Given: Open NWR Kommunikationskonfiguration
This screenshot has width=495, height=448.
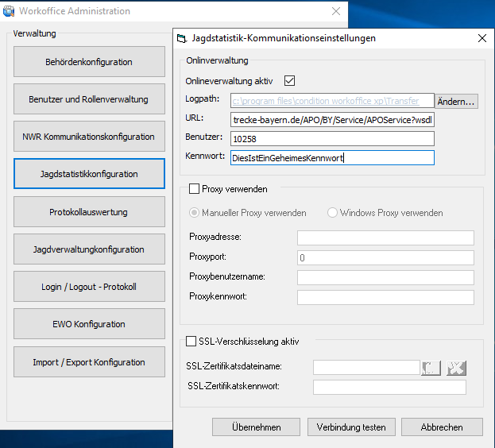Looking at the screenshot, I should tap(89, 137).
